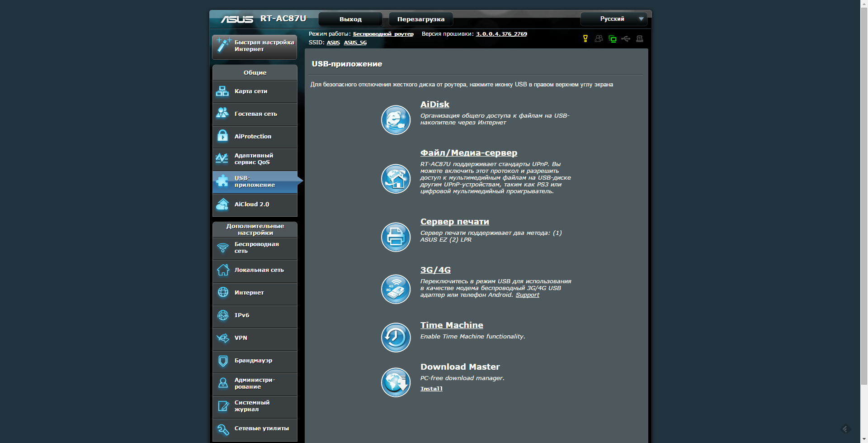
Task: Open the Русский language dropdown
Action: pyautogui.click(x=613, y=19)
